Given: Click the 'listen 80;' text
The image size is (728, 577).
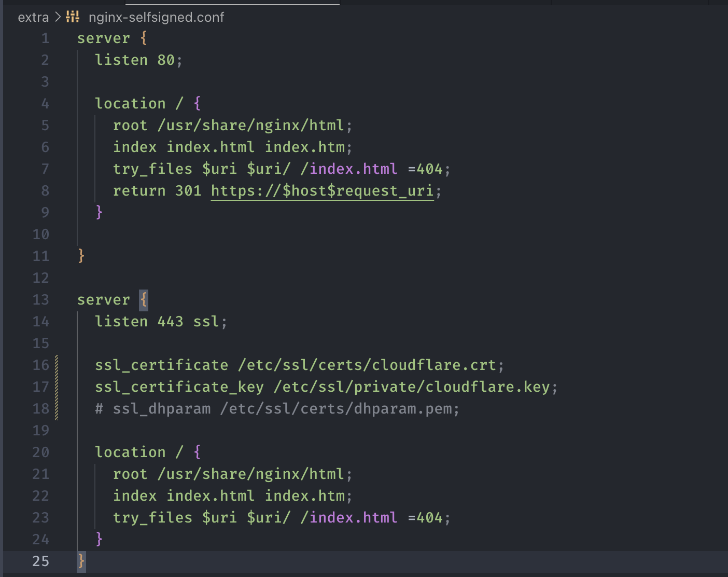Looking at the screenshot, I should click(139, 60).
